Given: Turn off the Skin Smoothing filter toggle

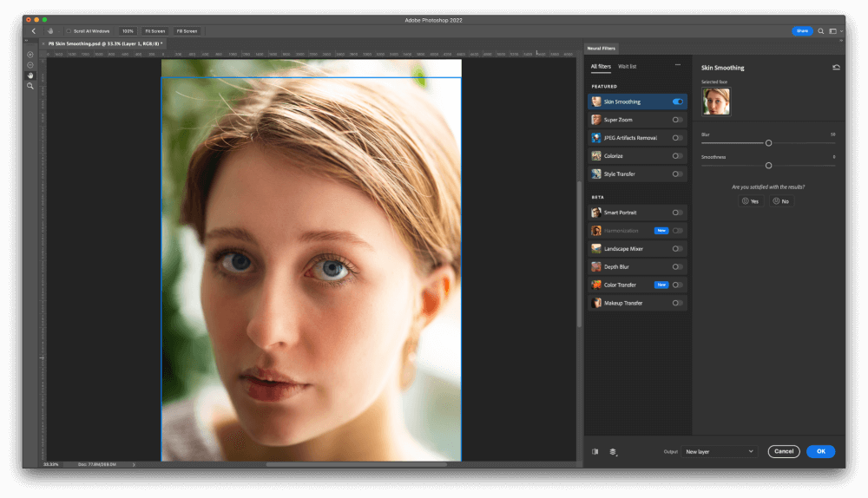Looking at the screenshot, I should tap(677, 102).
